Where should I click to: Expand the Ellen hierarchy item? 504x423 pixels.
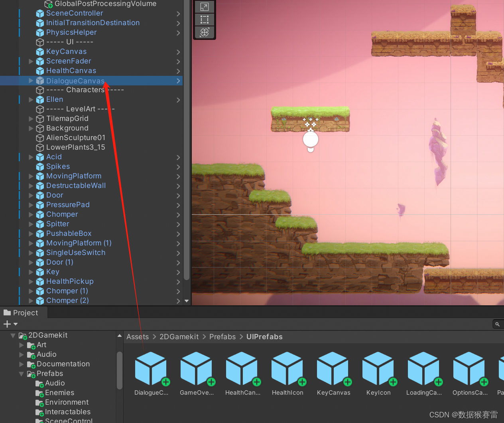tap(31, 99)
